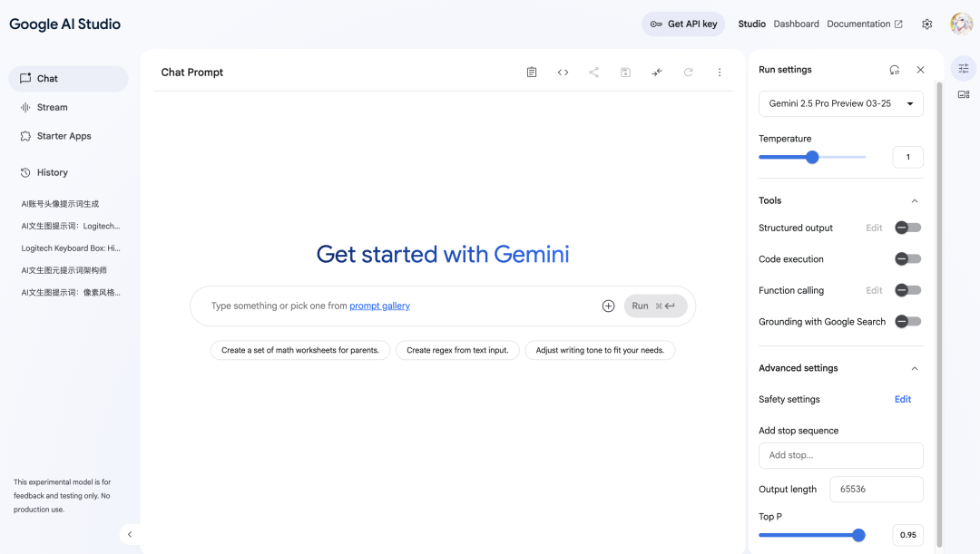Open the prompt gallery link
The width and height of the screenshot is (980, 554).
pos(379,306)
